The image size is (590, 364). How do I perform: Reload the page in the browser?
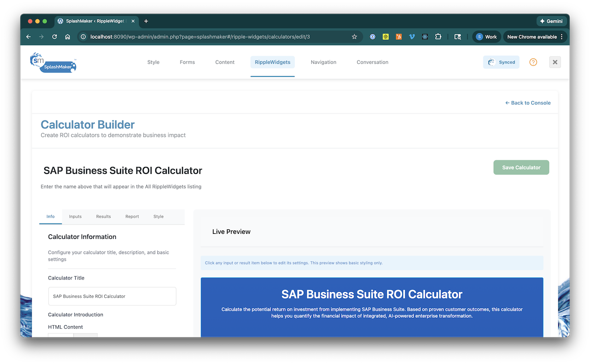tap(55, 37)
